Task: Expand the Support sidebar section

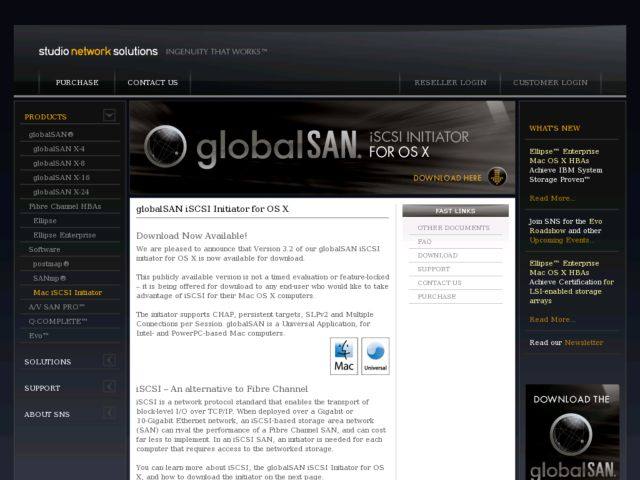Action: click(109, 387)
